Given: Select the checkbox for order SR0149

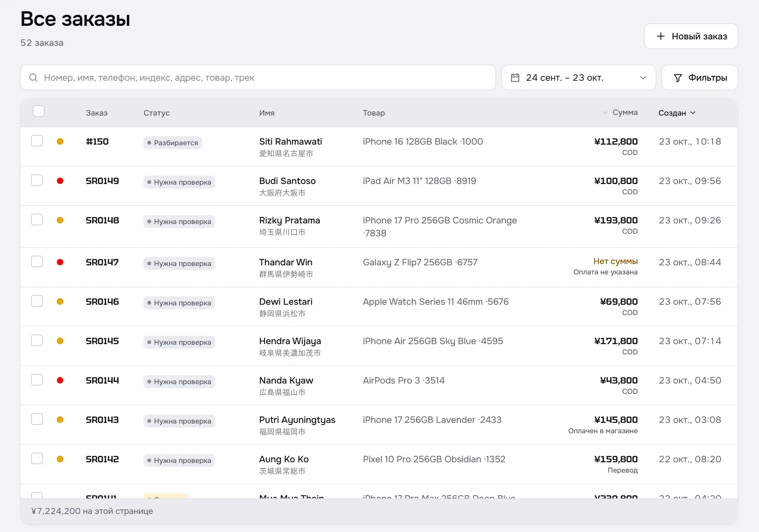Looking at the screenshot, I should click(x=37, y=180).
